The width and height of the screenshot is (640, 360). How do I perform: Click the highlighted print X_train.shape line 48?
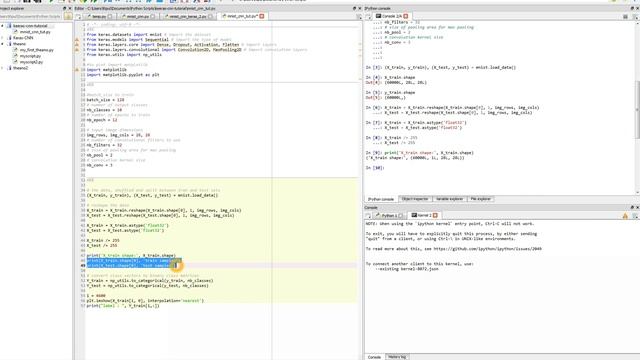click(x=133, y=260)
